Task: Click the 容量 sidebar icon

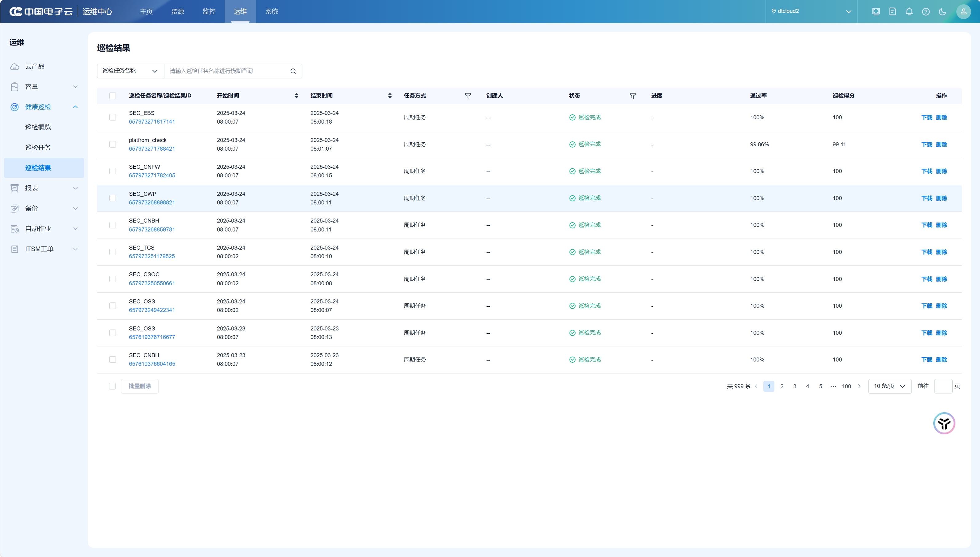Action: pyautogui.click(x=14, y=87)
